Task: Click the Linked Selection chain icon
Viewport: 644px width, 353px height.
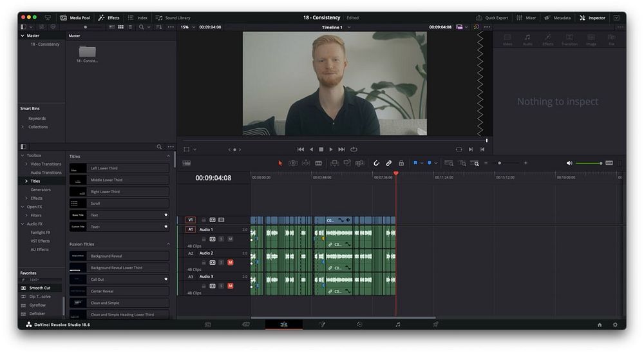Action: [x=389, y=163]
